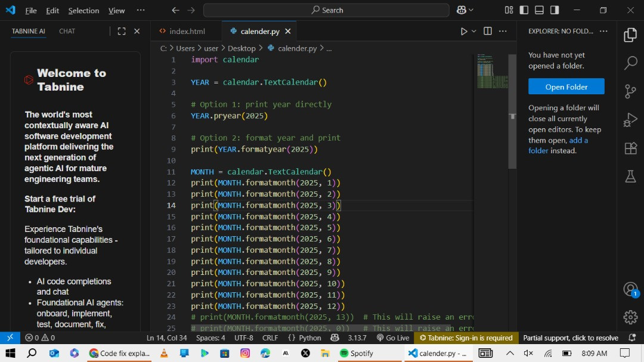644x362 pixels.
Task: Click the Open Folder button
Action: pos(566,86)
